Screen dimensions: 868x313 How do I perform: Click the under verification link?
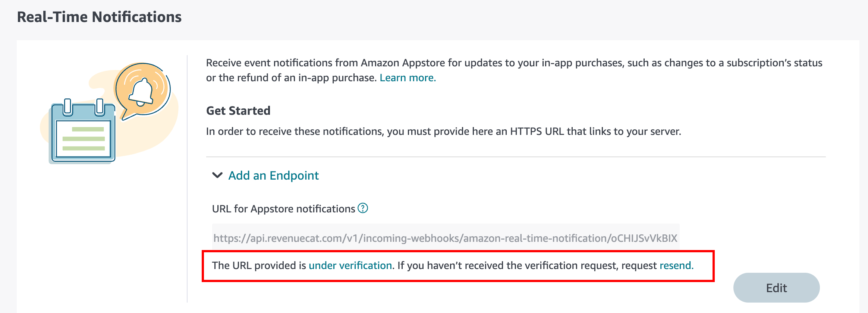[350, 265]
